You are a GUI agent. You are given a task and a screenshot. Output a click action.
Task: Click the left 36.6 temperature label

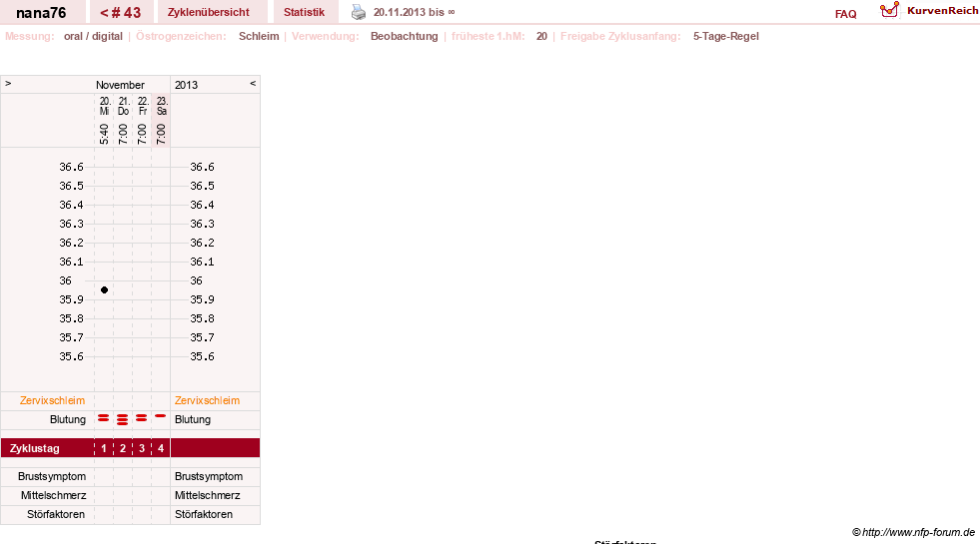click(71, 167)
